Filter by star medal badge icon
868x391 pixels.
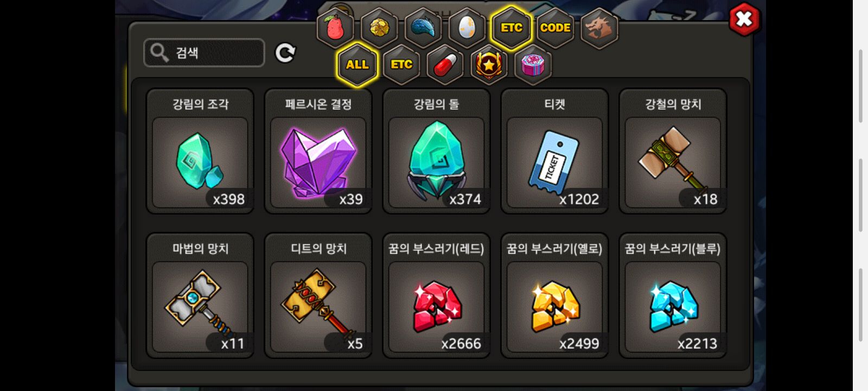pyautogui.click(x=489, y=65)
